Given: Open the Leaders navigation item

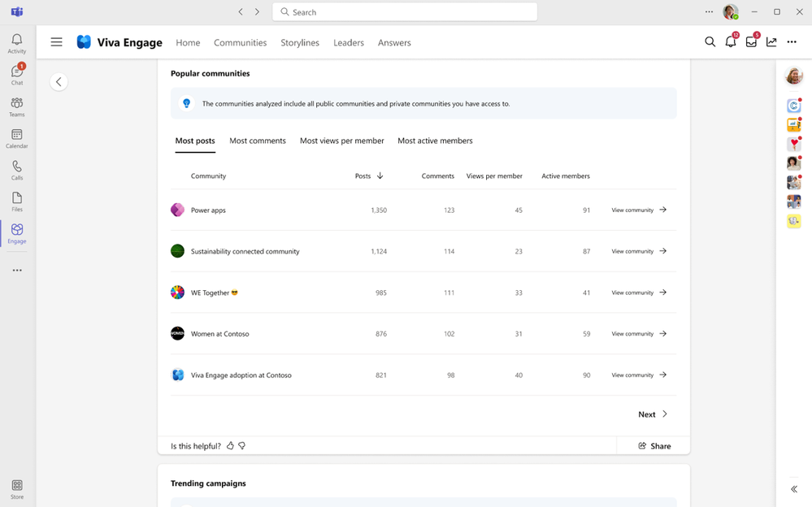Looking at the screenshot, I should [349, 42].
